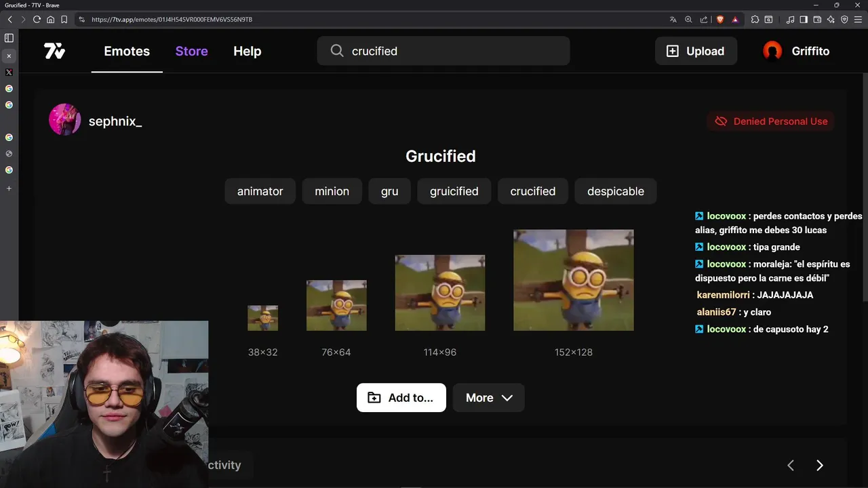Expand the More dropdown
868x488 pixels.
(x=489, y=398)
